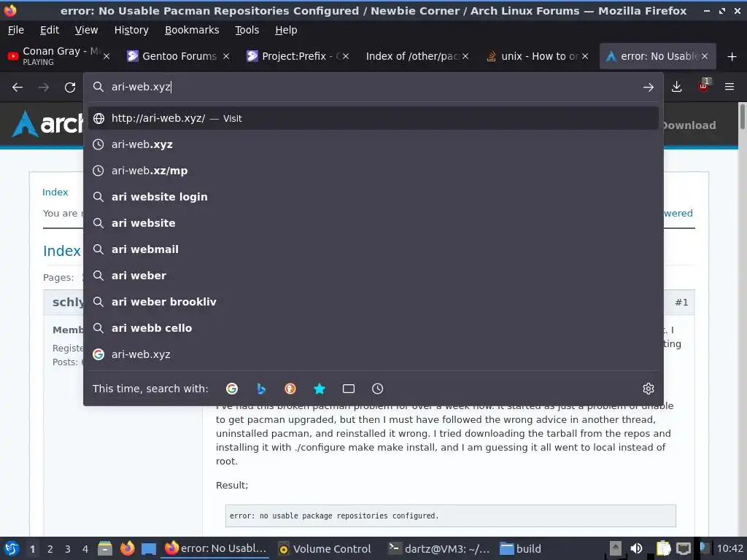Screen dimensions: 747x560
Task: Open the forum Index breadcrumb link
Action: tap(55, 192)
